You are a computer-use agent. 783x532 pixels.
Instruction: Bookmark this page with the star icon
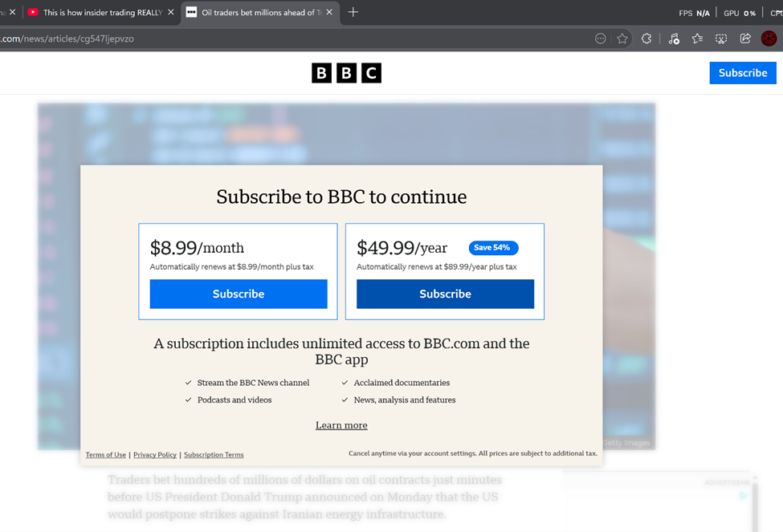point(622,39)
